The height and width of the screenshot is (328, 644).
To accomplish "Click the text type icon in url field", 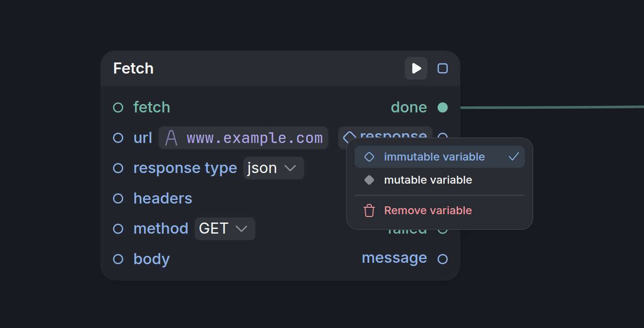I will pyautogui.click(x=171, y=138).
